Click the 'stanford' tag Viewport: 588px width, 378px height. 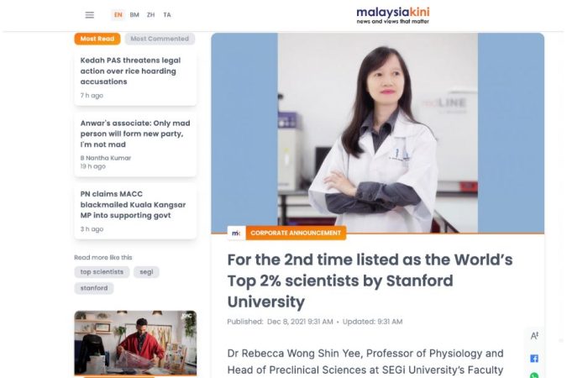click(94, 288)
